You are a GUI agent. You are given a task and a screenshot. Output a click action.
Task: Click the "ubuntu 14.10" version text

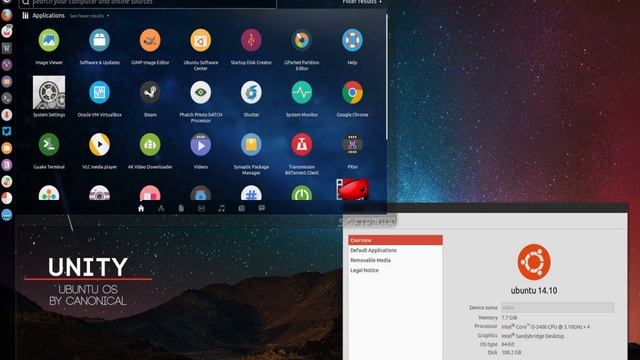click(534, 291)
